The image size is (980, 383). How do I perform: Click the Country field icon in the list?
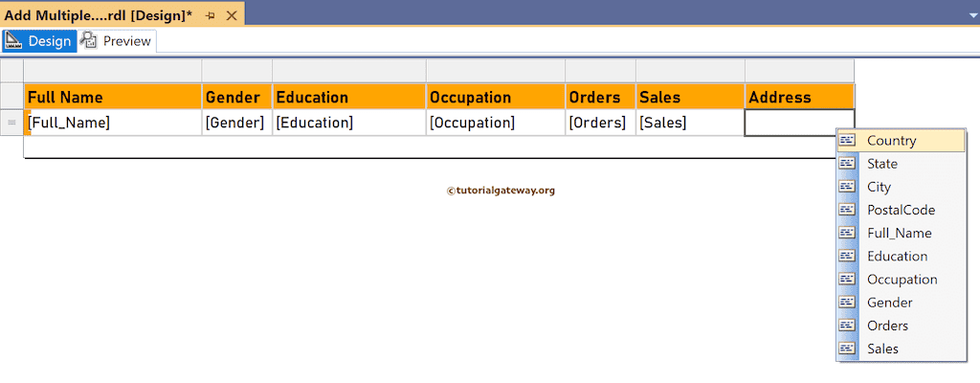click(847, 140)
